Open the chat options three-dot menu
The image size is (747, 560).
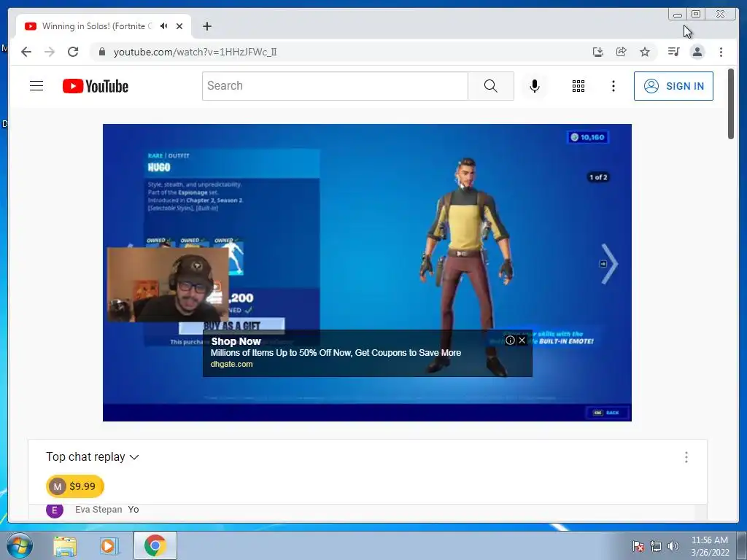[686, 457]
